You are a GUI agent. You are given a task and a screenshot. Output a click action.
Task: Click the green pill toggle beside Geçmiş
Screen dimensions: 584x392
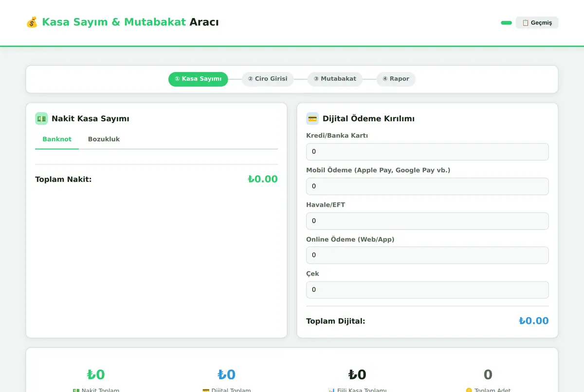tap(506, 23)
